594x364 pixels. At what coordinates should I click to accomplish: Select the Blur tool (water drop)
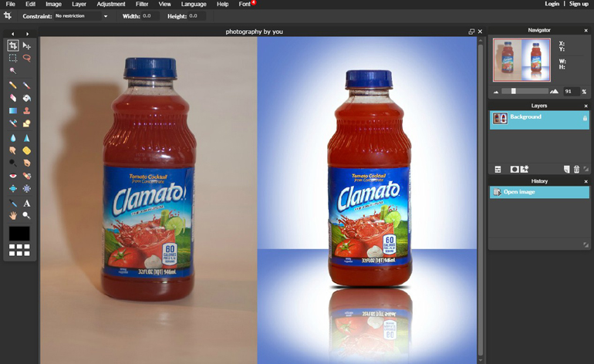pos(13,138)
